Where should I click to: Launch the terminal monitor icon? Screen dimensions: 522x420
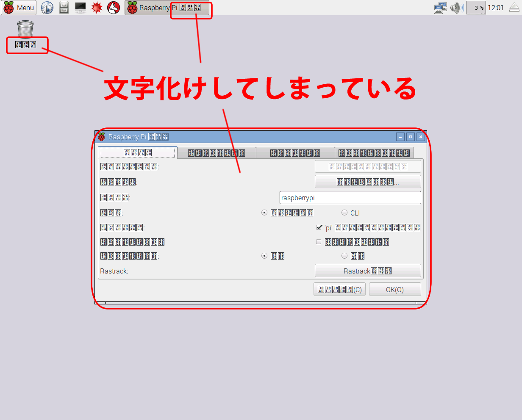point(80,8)
